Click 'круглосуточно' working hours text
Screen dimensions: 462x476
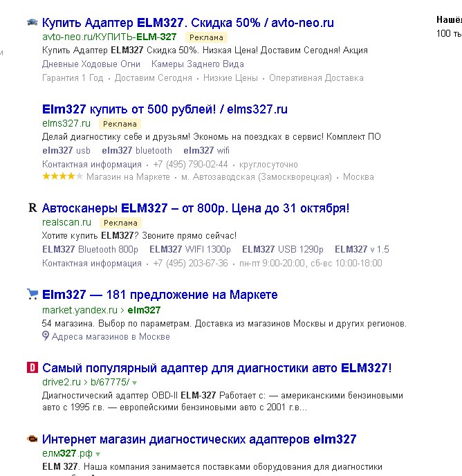(x=268, y=165)
